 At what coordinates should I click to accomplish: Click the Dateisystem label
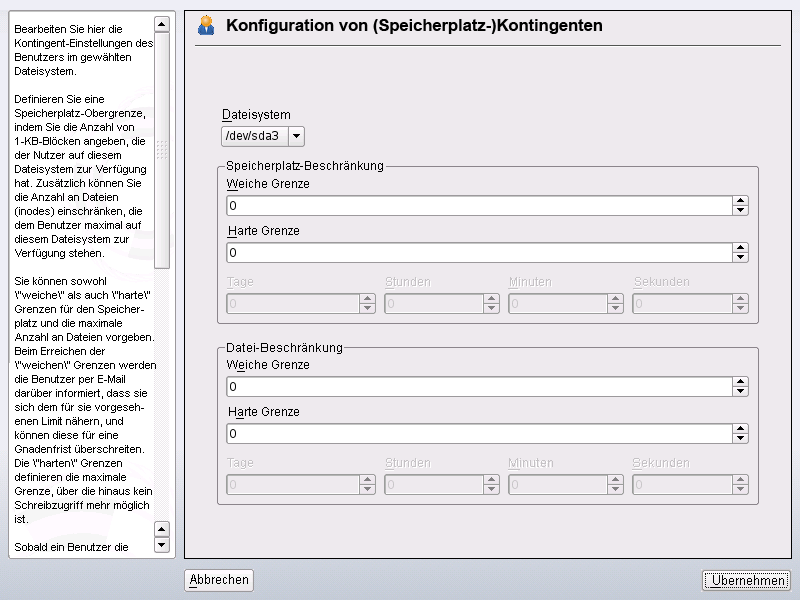256,115
